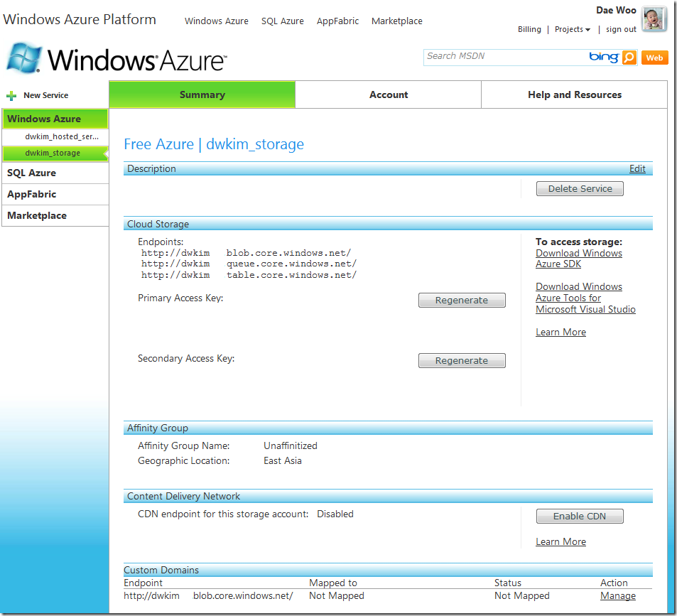
Task: Click the Bing search magnifier icon
Action: tap(629, 57)
